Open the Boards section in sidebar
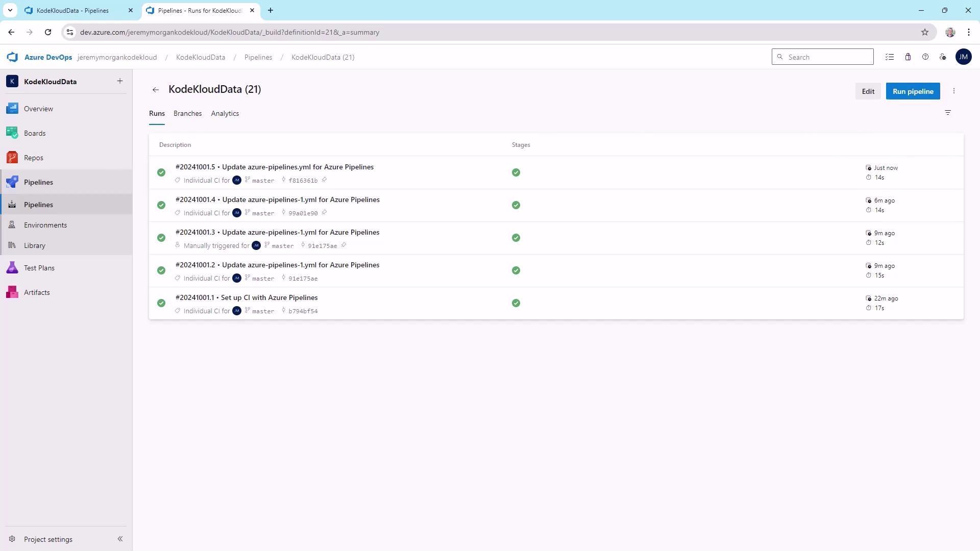 [x=35, y=133]
